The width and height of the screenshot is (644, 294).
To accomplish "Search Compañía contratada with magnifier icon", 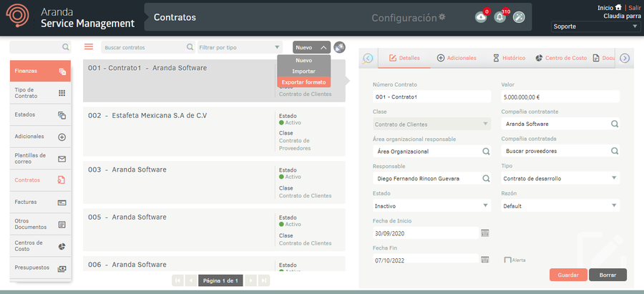I will [x=615, y=151].
